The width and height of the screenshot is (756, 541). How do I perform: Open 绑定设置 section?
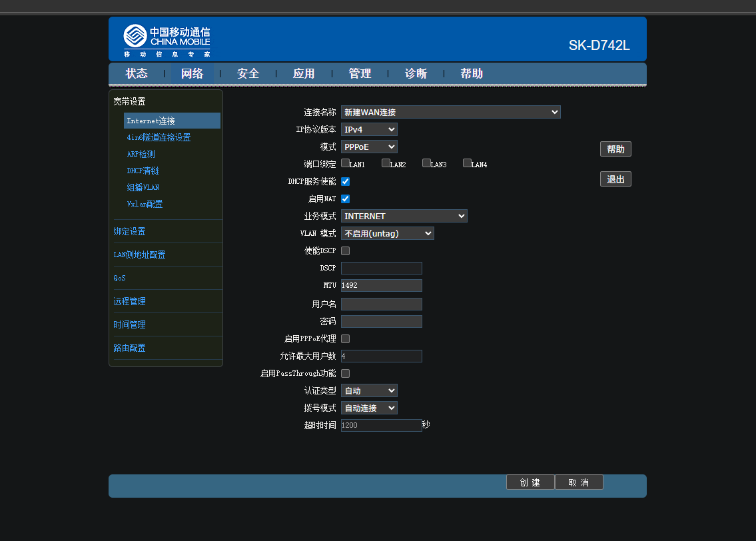click(x=129, y=231)
